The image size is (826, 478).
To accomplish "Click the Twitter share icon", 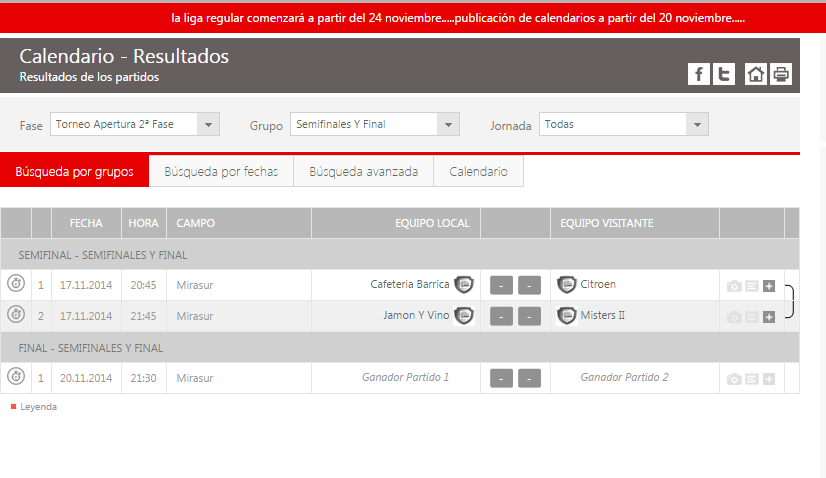I will [x=724, y=74].
